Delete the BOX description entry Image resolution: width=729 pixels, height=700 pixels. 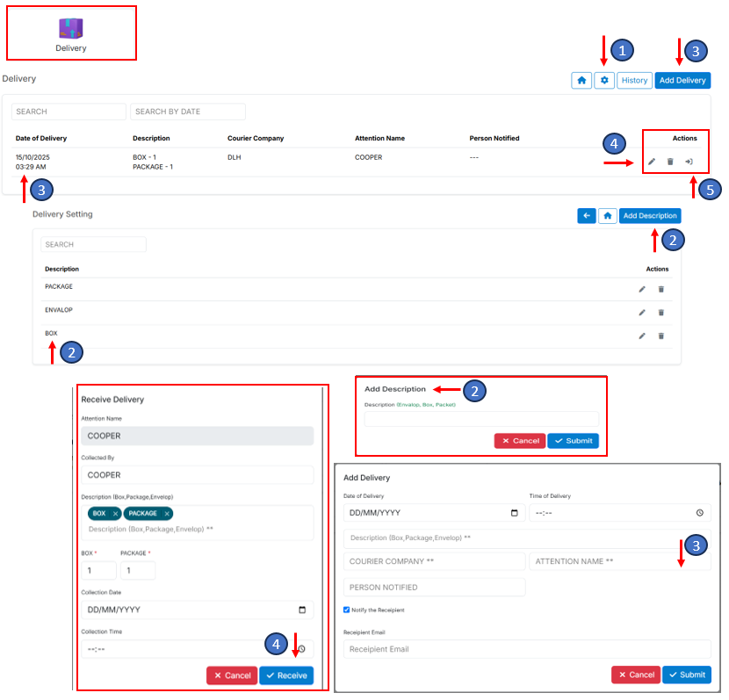coord(661,336)
